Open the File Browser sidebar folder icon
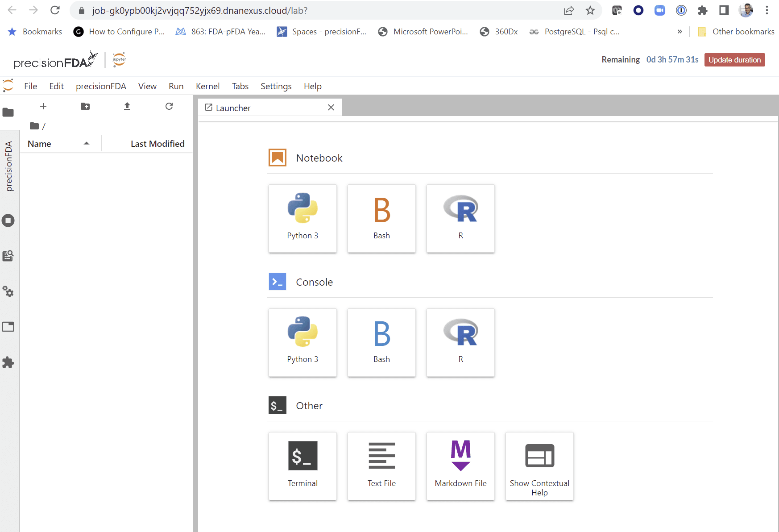 (8, 112)
